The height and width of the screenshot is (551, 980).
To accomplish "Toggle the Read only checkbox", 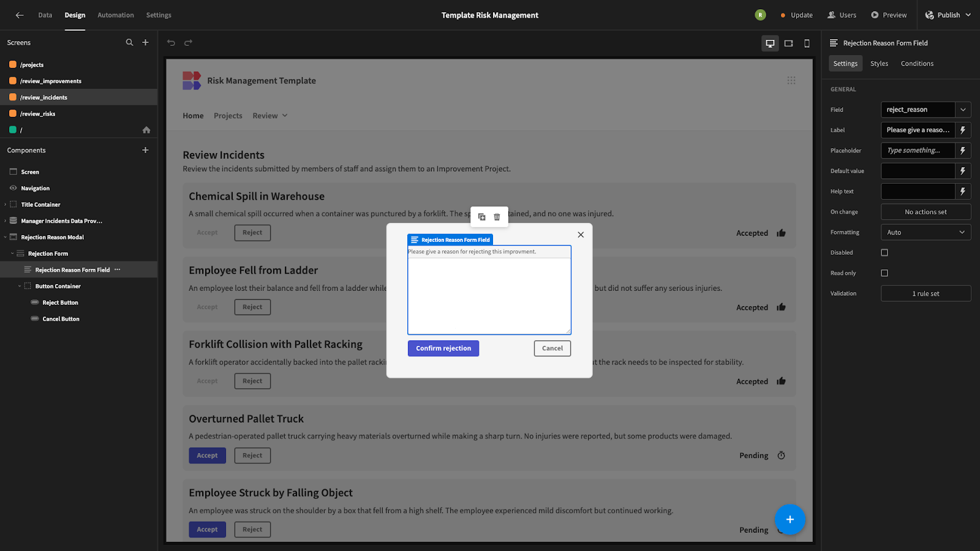I will click(884, 273).
